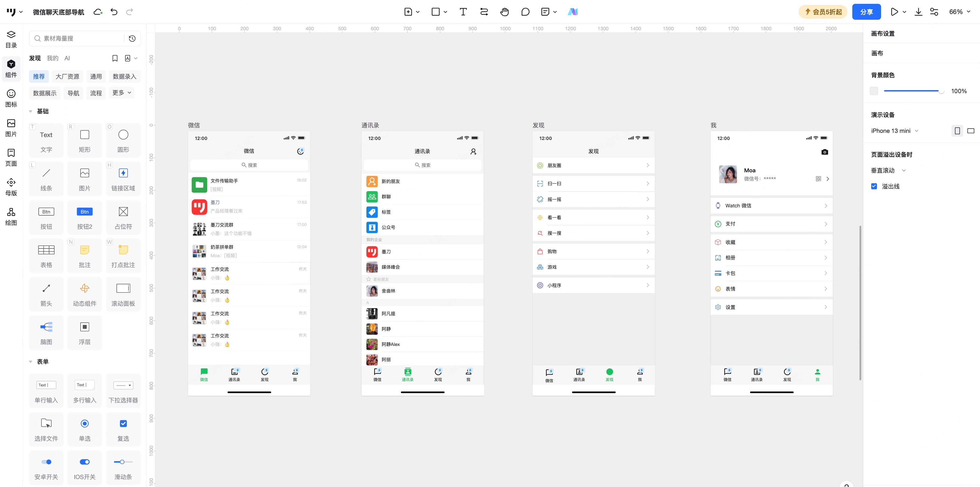Open the 目录 catalog sidebar panel

11,39
